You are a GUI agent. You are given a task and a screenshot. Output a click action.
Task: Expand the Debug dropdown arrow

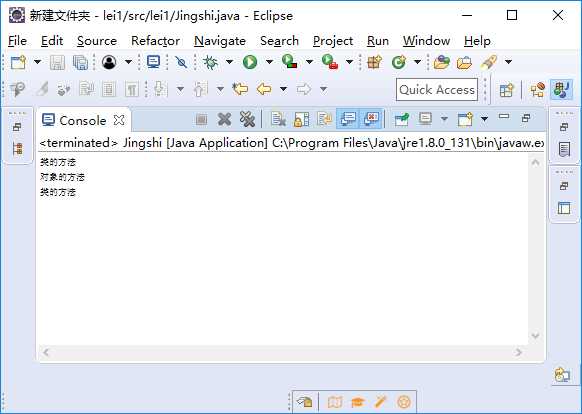tap(230, 62)
